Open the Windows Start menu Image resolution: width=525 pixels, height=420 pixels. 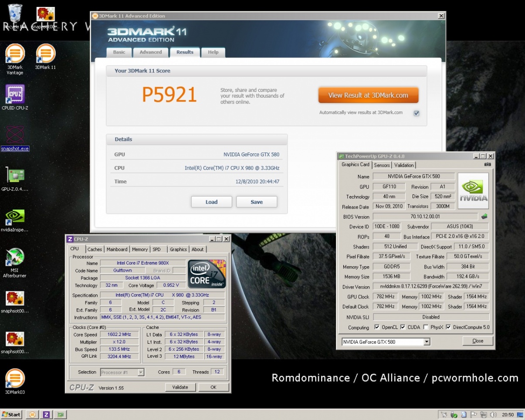12,414
